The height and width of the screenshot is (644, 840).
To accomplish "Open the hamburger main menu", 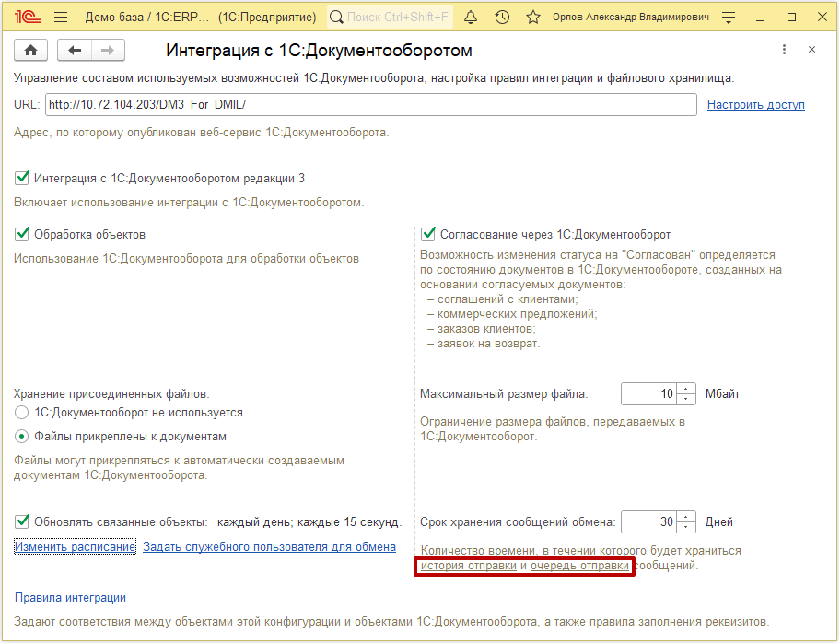I will click(x=61, y=18).
